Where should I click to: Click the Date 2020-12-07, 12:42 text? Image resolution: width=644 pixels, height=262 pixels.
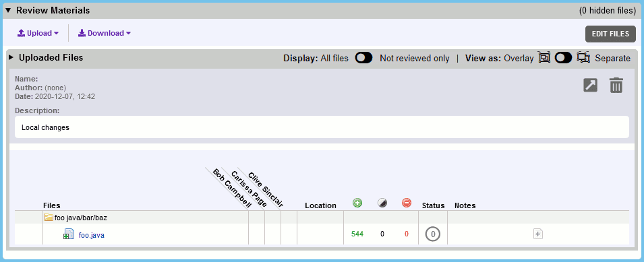pyautogui.click(x=55, y=96)
